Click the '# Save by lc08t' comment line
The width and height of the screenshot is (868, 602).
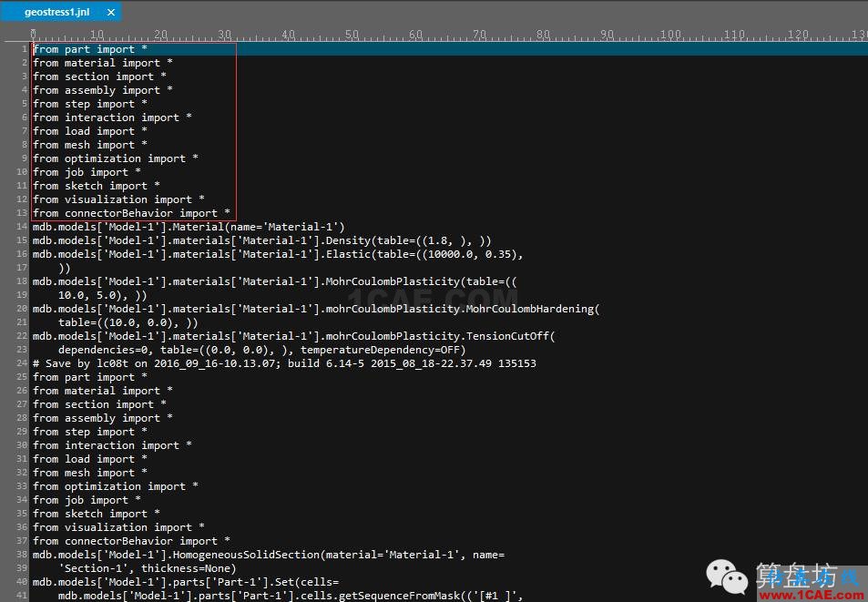point(284,363)
